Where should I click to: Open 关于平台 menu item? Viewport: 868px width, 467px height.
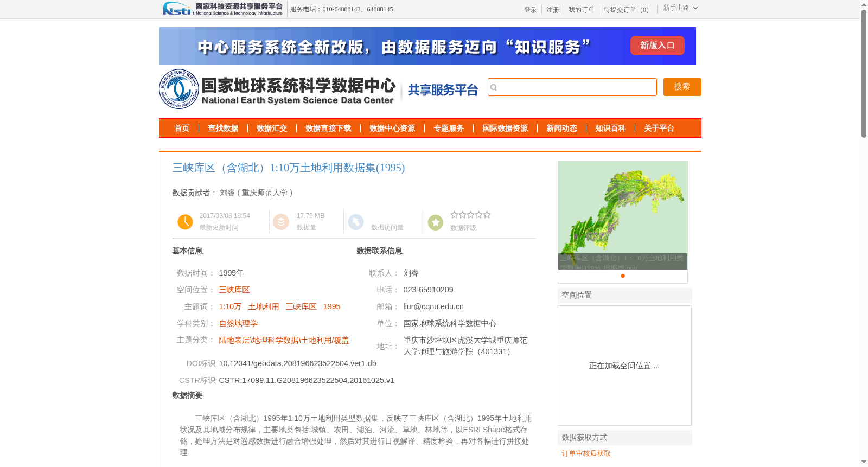tap(659, 128)
